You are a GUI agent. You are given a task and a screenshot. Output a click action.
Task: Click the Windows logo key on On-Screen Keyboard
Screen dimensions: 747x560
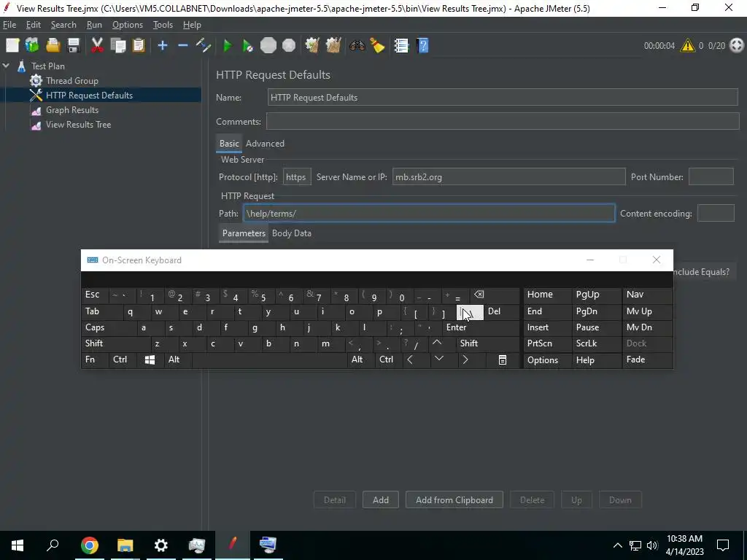(150, 360)
